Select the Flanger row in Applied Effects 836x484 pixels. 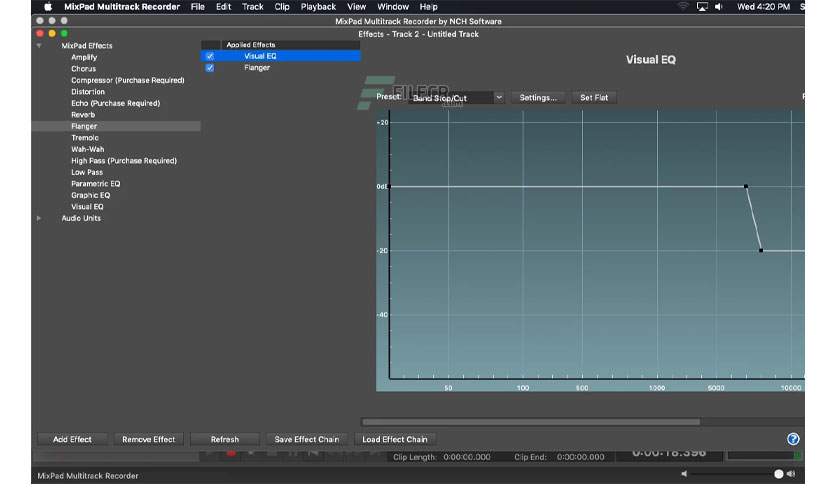(x=280, y=68)
